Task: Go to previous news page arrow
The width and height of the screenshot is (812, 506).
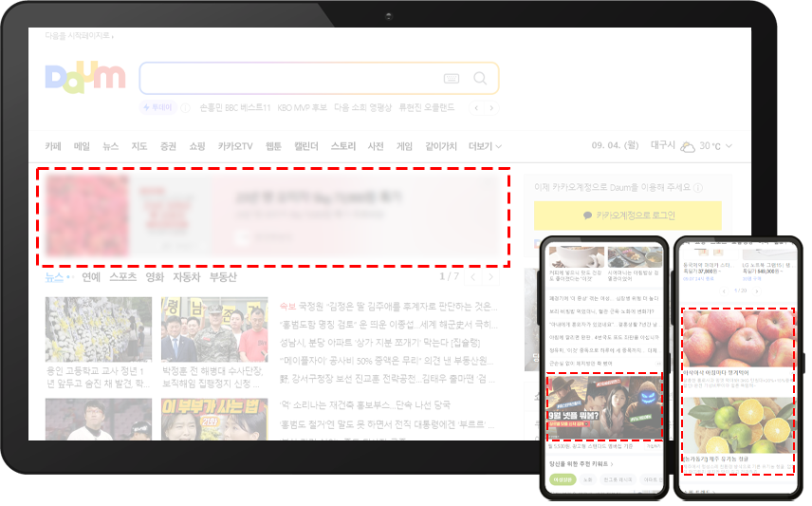Action: point(471,277)
